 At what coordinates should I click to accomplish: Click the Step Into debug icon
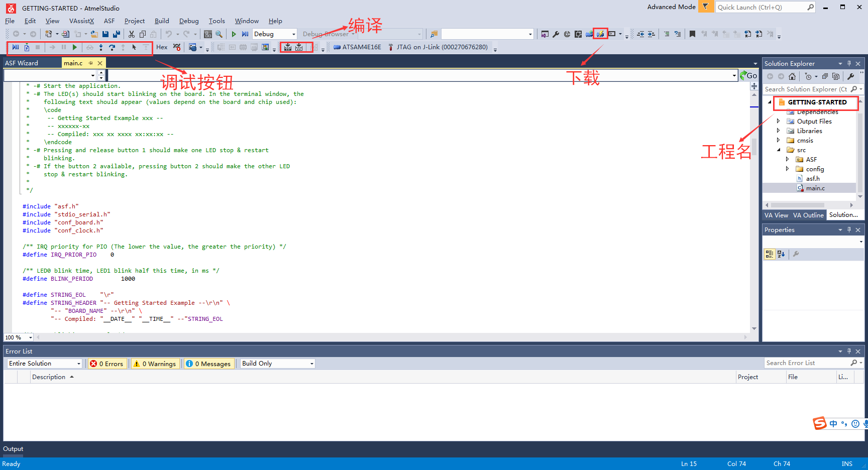click(x=101, y=47)
